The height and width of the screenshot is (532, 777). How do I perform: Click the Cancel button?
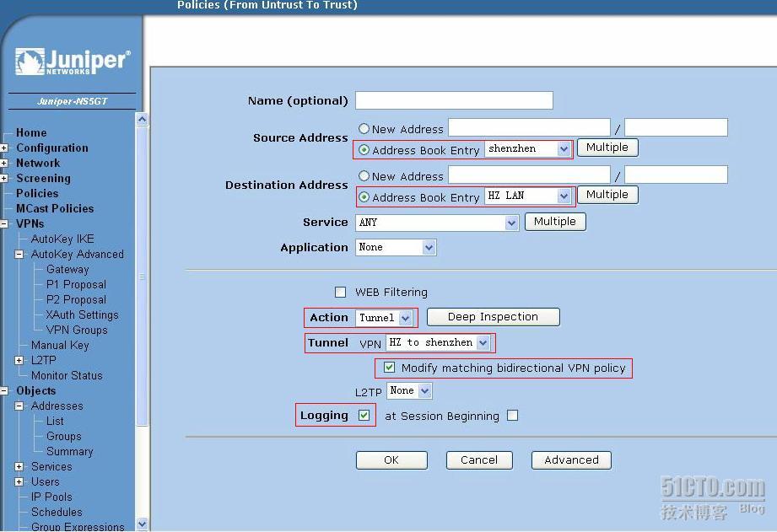[x=479, y=460]
